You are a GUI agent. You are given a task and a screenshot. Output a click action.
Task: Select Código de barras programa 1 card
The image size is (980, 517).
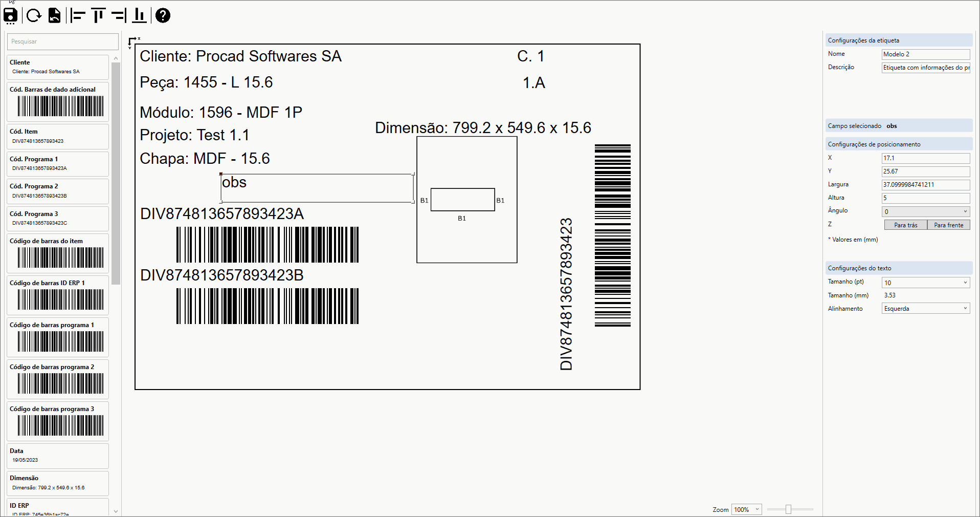58,337
